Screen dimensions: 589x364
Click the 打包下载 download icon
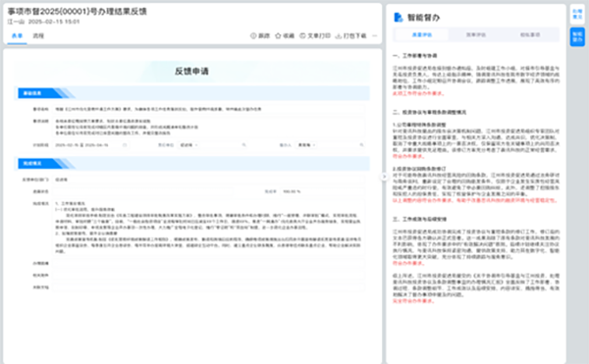[x=338, y=35]
